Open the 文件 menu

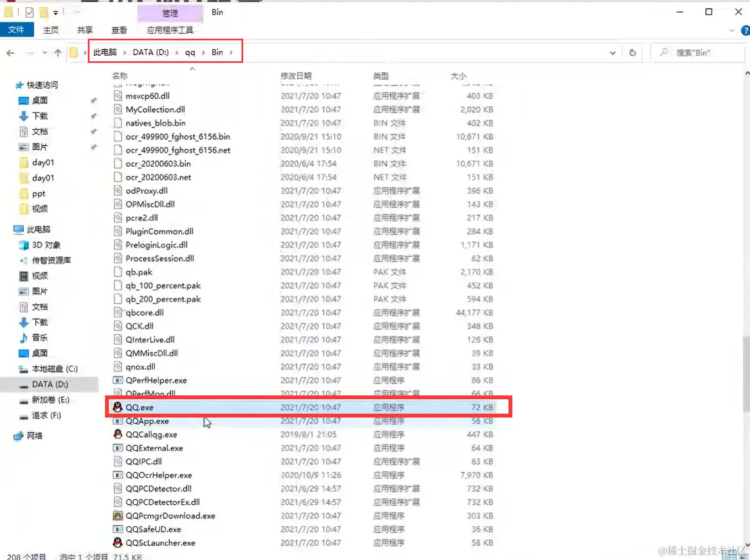tap(17, 30)
